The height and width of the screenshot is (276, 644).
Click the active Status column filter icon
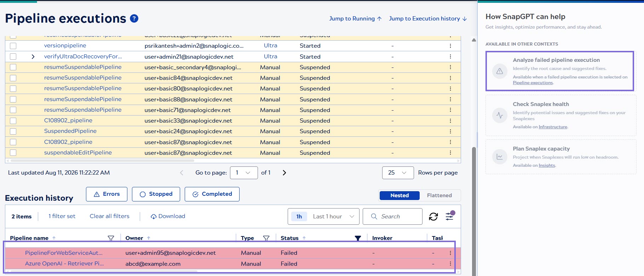(x=358, y=238)
